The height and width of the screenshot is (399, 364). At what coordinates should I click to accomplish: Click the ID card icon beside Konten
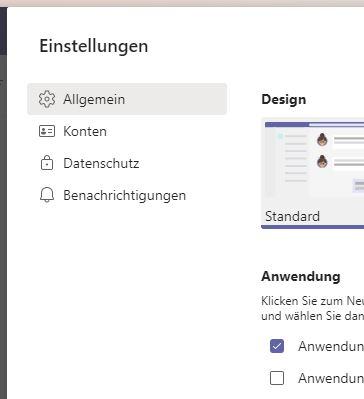tap(47, 131)
